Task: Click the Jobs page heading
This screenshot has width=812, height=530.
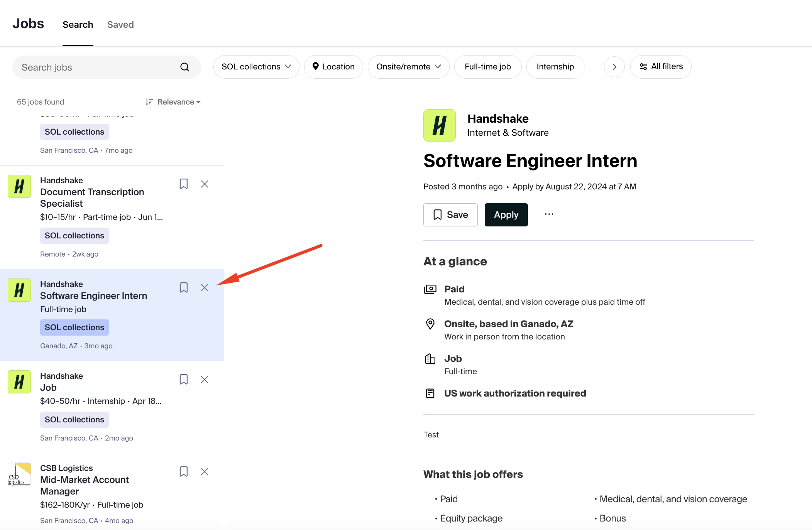Action: point(28,24)
